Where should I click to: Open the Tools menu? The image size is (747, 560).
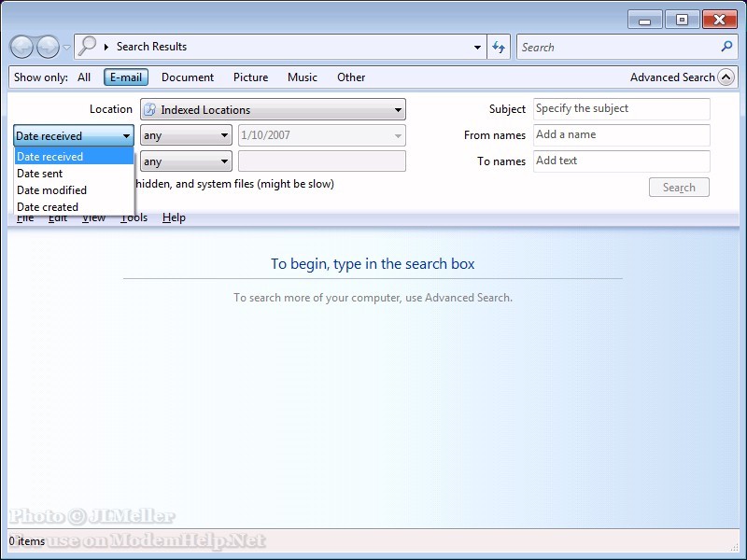pyautogui.click(x=134, y=217)
